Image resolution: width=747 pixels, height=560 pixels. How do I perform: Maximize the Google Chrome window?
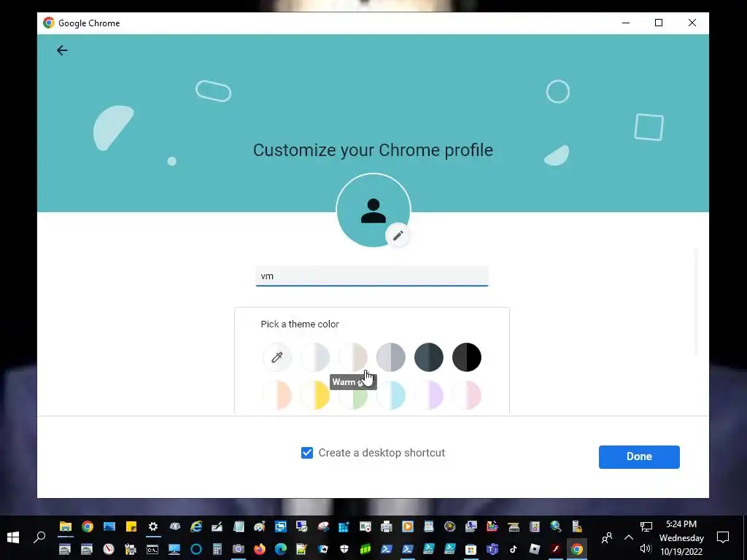coord(659,23)
